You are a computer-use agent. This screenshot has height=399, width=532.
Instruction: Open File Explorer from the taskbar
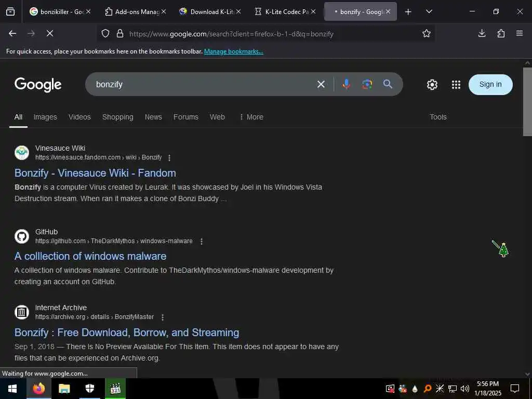(64, 389)
